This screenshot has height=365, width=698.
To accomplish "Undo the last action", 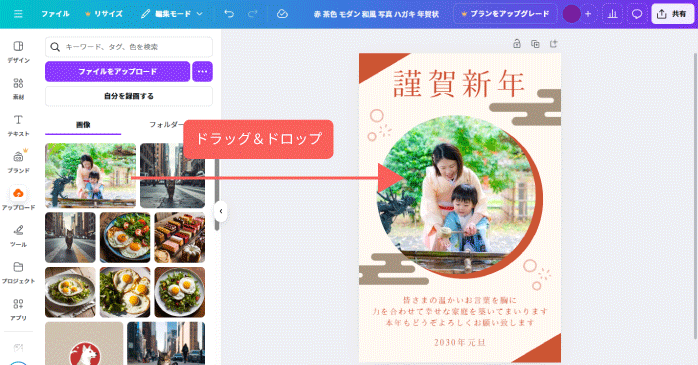I will coord(229,14).
